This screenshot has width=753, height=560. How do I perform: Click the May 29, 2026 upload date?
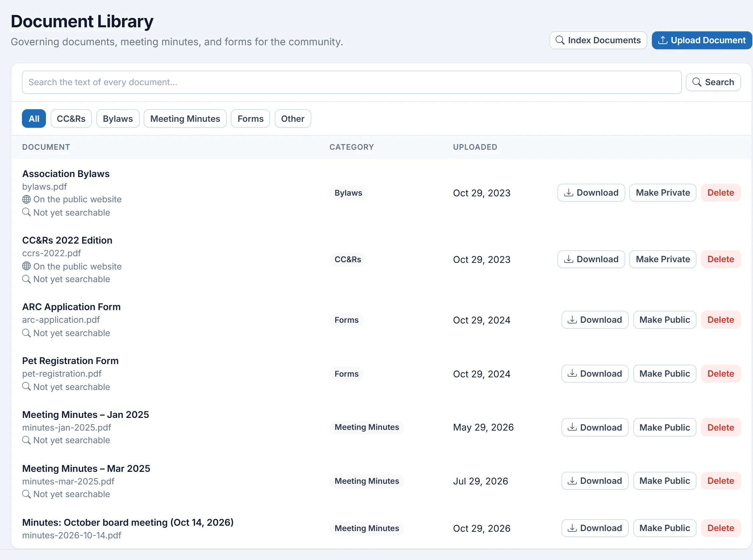click(483, 428)
